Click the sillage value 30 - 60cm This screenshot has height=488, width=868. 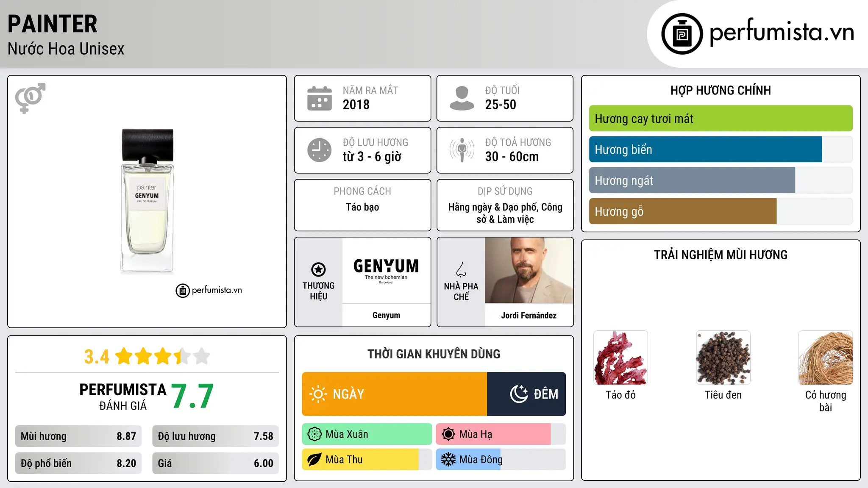512,157
